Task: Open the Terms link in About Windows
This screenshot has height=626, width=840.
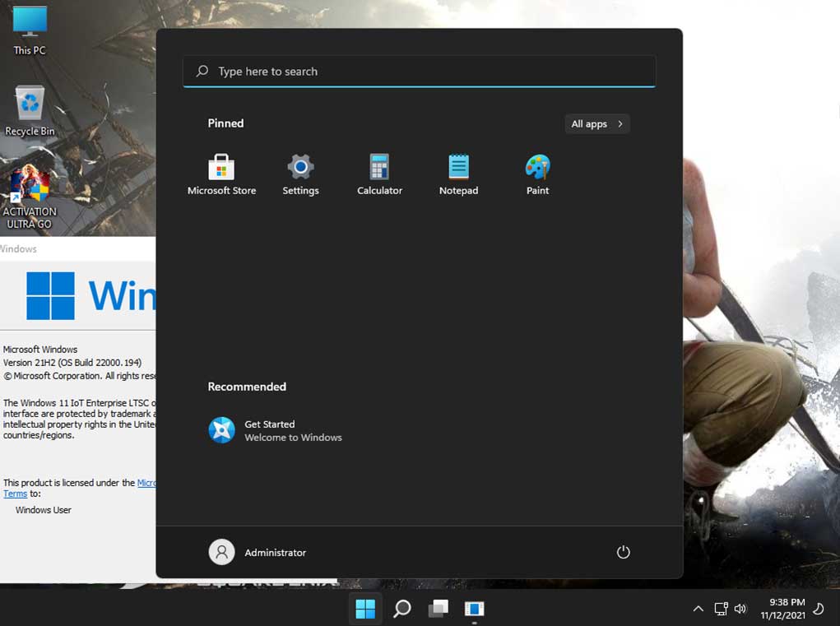Action: 15,494
